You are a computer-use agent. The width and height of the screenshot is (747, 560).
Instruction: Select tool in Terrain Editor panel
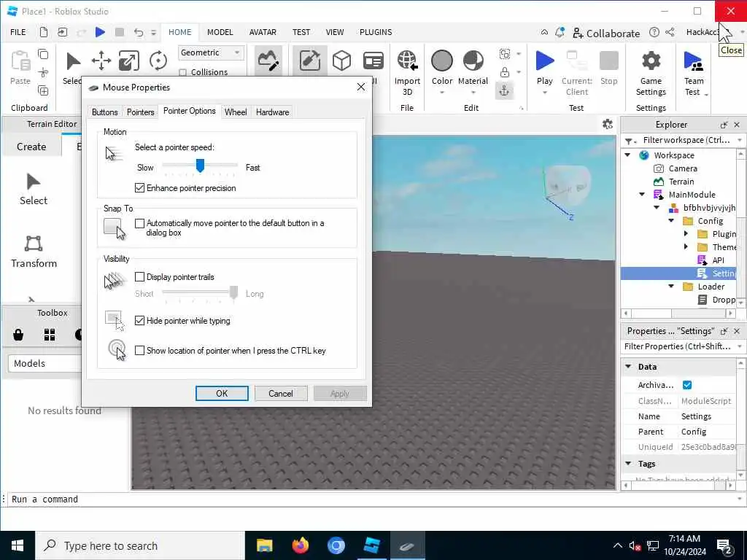(x=34, y=189)
